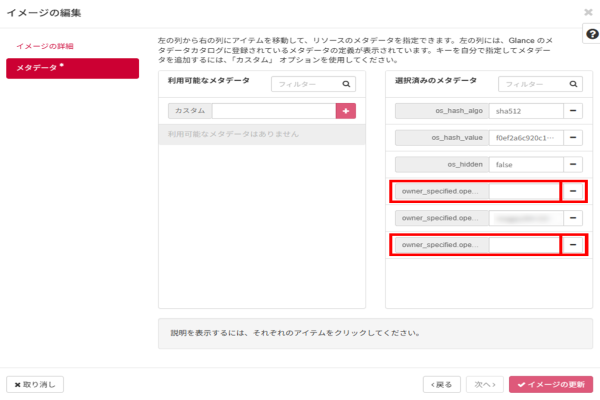
Task: Remove the os_hash_value metadata entry
Action: click(x=573, y=137)
